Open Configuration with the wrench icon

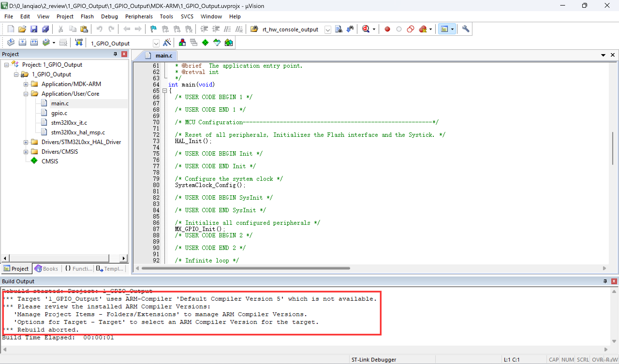(x=465, y=29)
